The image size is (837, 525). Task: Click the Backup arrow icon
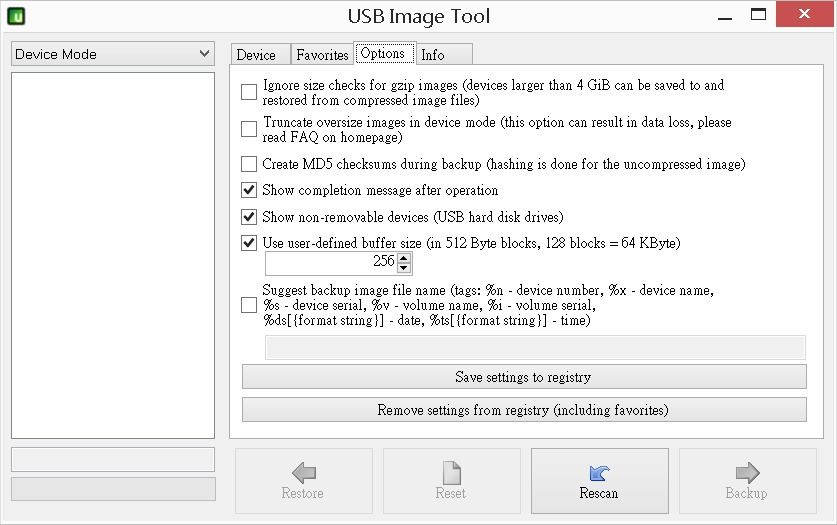(746, 473)
